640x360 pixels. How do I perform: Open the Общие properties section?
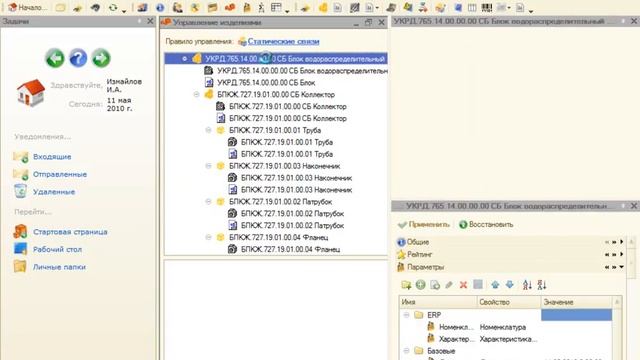(418, 242)
